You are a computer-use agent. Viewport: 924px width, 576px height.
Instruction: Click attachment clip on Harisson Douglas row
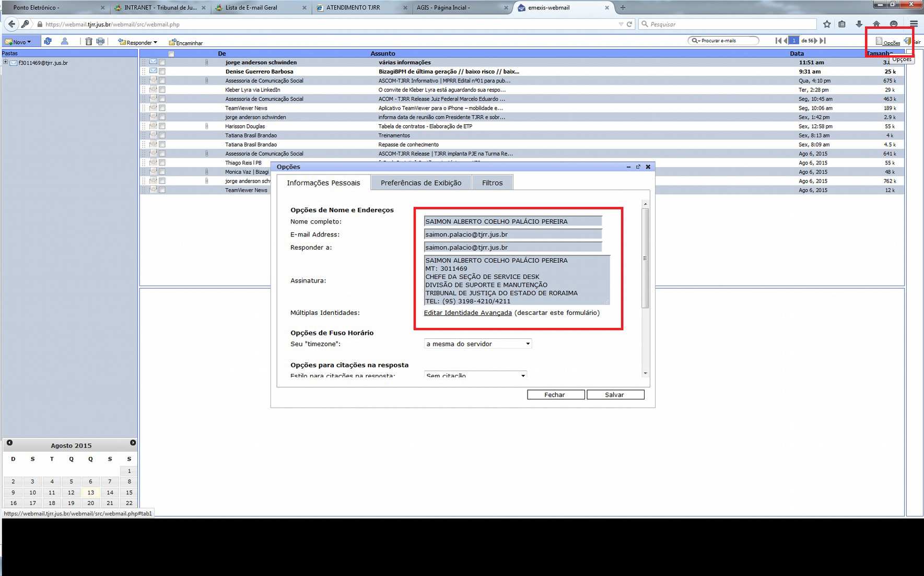(x=207, y=126)
